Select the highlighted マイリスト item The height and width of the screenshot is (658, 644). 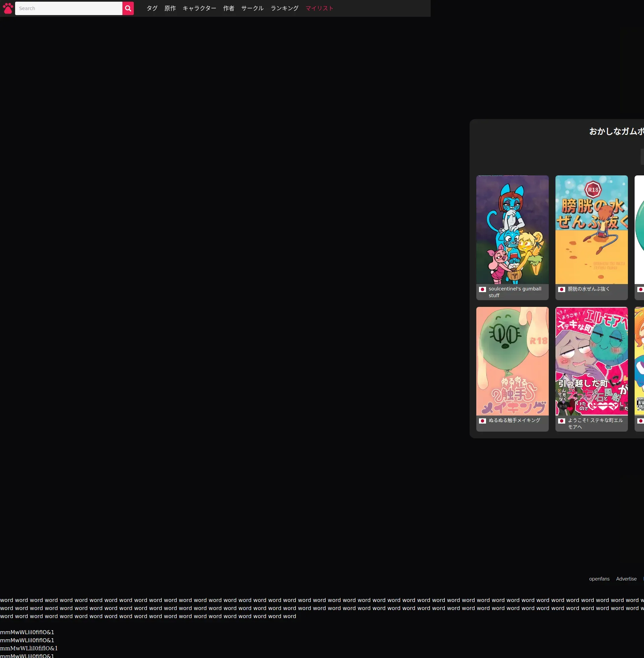coord(319,8)
